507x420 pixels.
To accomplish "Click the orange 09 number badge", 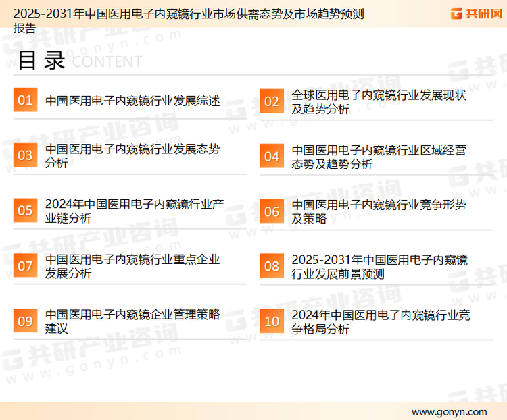I will [x=25, y=321].
